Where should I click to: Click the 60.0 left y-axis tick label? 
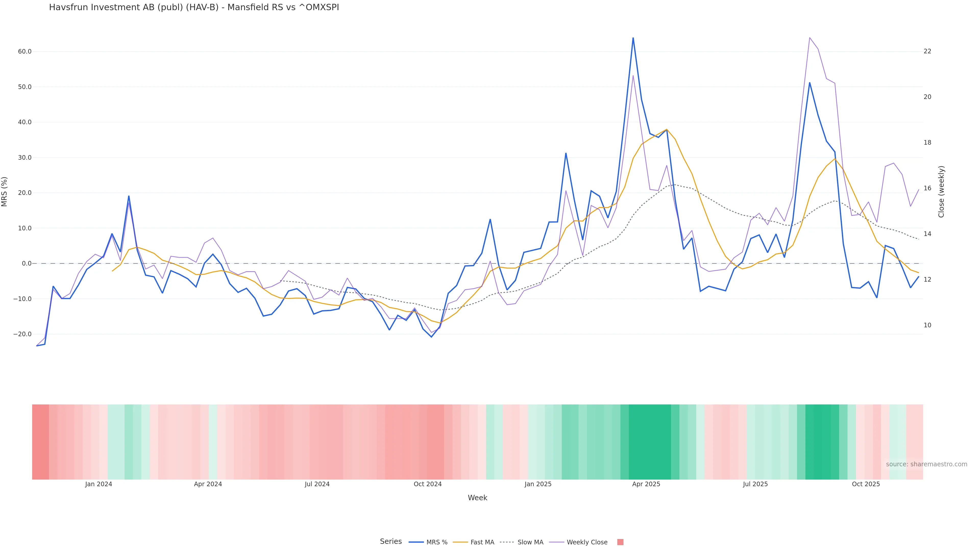[x=25, y=51]
